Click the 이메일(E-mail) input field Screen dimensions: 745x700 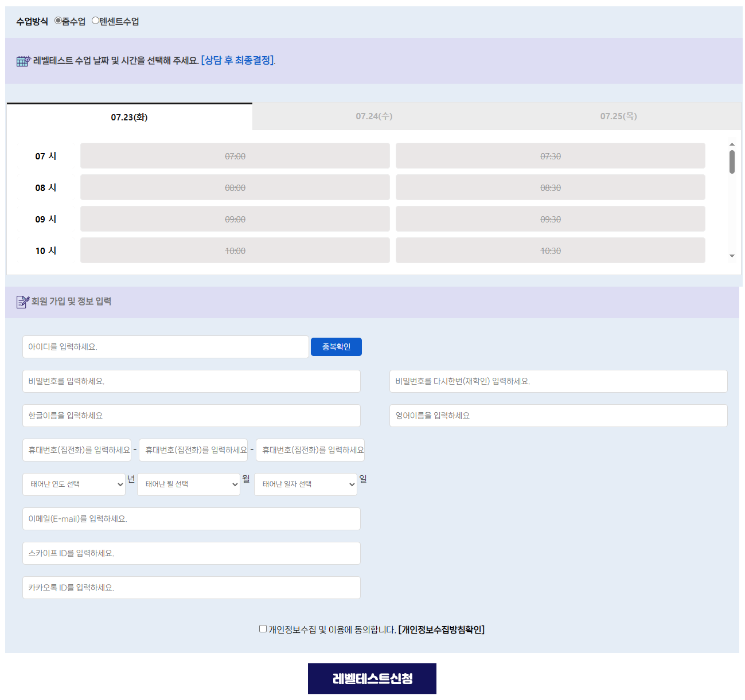191,519
